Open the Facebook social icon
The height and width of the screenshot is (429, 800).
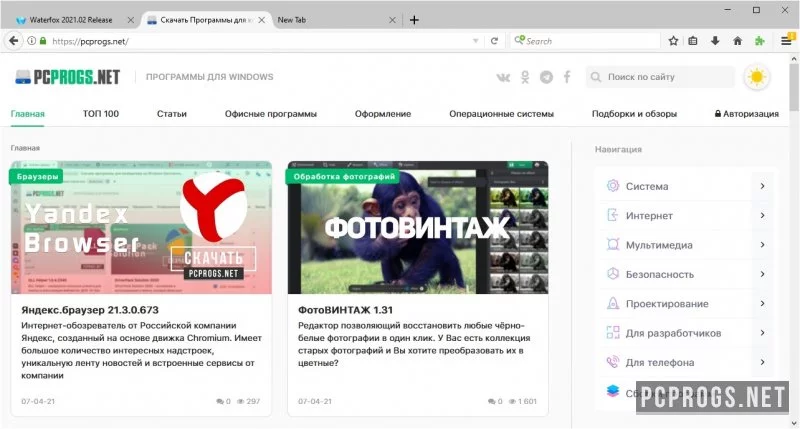pos(567,77)
